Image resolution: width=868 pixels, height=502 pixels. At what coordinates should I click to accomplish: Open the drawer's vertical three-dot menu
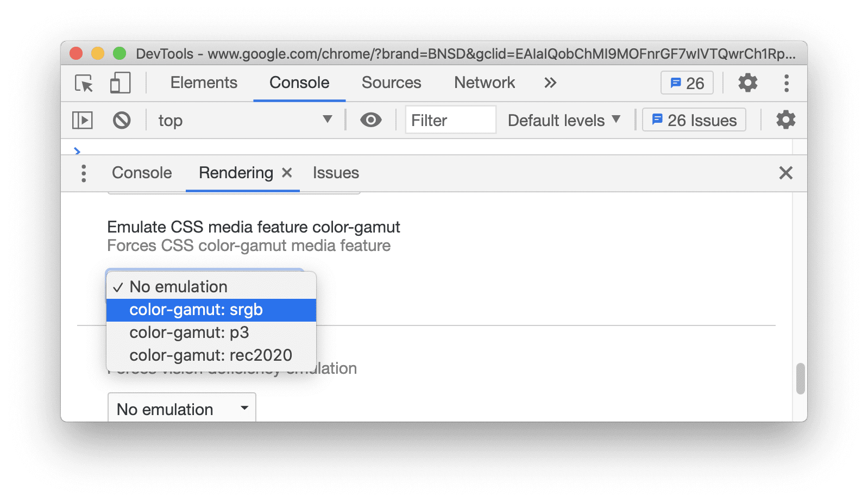84,173
